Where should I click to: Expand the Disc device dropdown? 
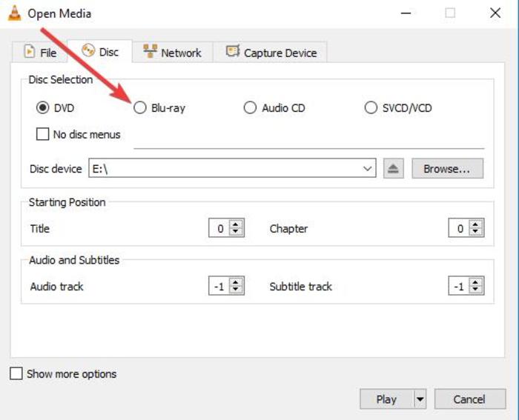[368, 169]
